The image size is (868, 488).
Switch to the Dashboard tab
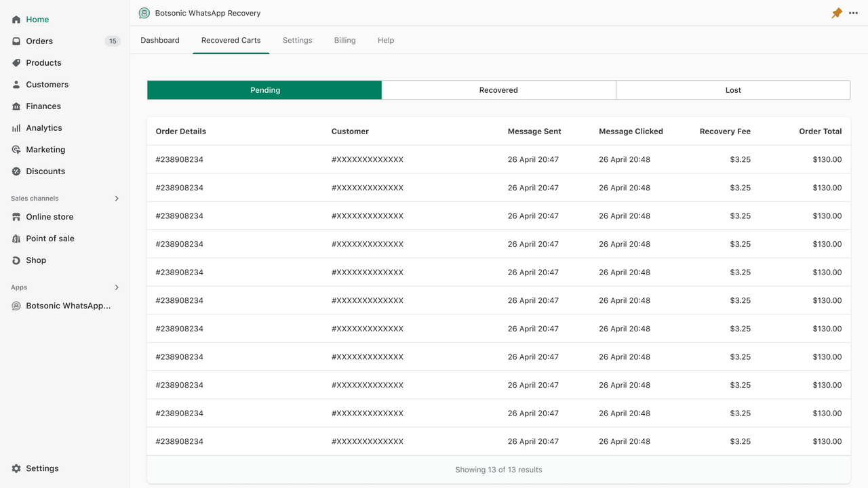pos(160,40)
